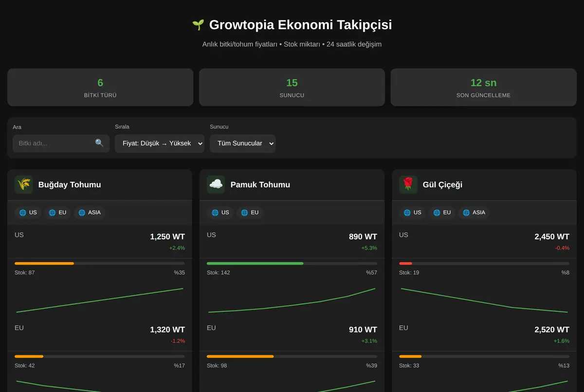The width and height of the screenshot is (584, 392).
Task: Click the Bitki Türü stat card
Action: coord(100,87)
